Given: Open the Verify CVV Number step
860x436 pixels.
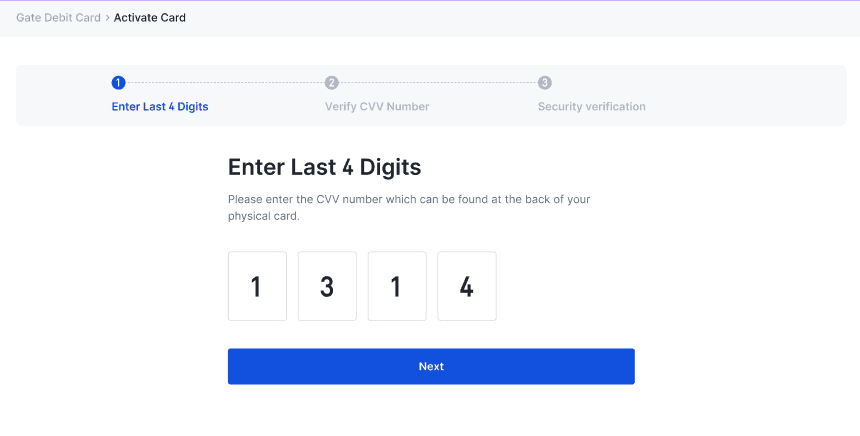Looking at the screenshot, I should click(377, 106).
